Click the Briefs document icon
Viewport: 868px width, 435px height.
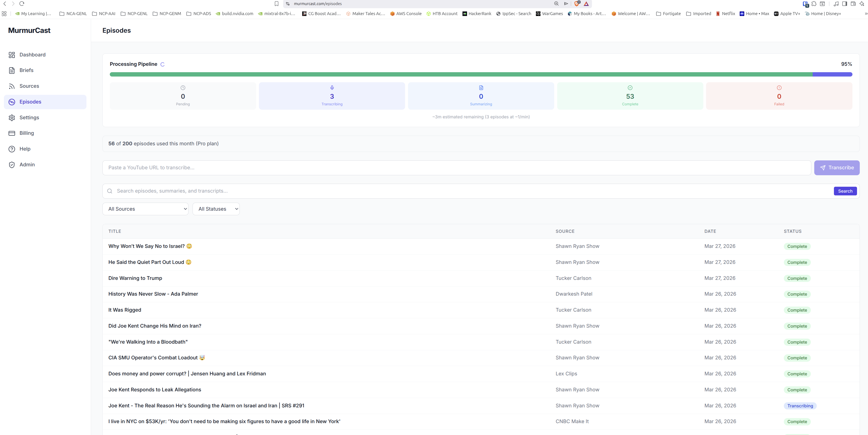click(x=12, y=70)
